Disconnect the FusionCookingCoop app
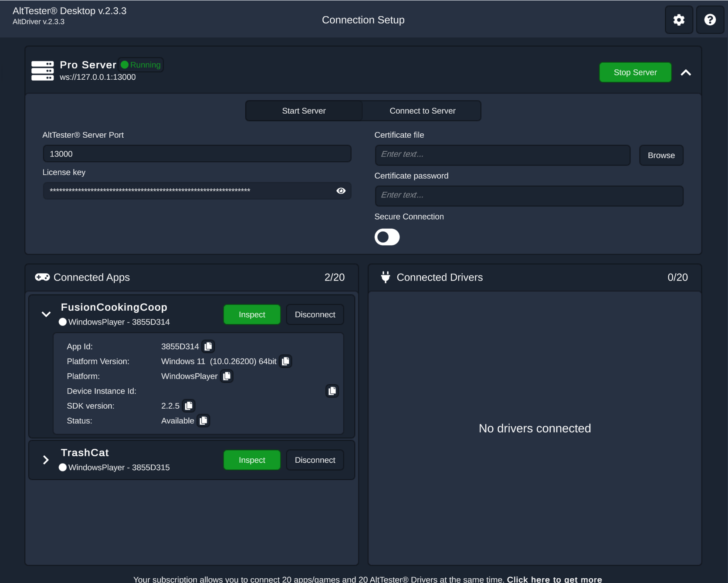 coord(315,315)
